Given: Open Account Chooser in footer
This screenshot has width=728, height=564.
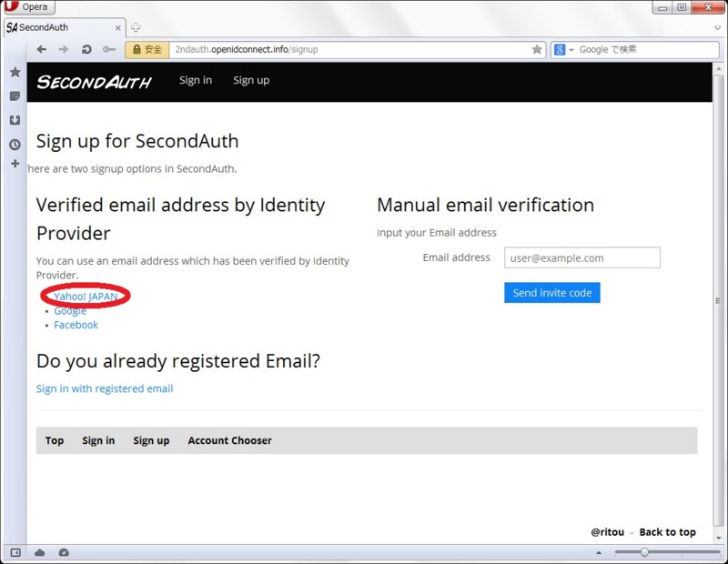Looking at the screenshot, I should click(230, 440).
